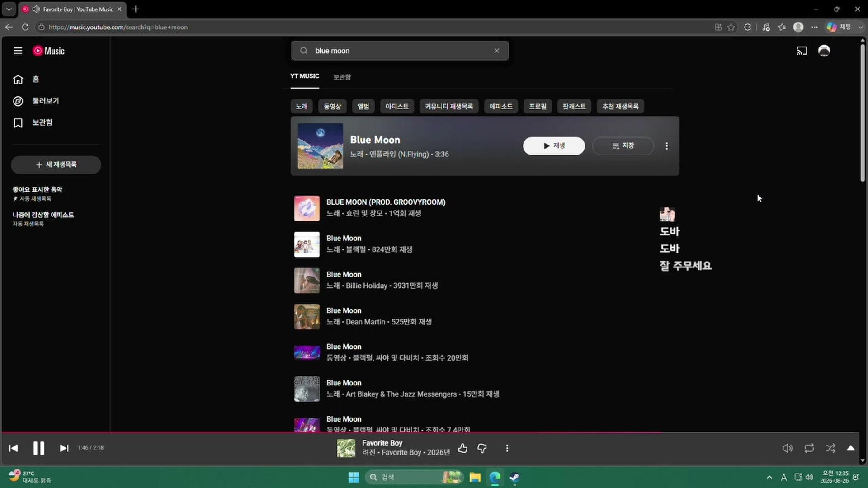
Task: Save Blue Moon with 저장 button
Action: point(623,146)
